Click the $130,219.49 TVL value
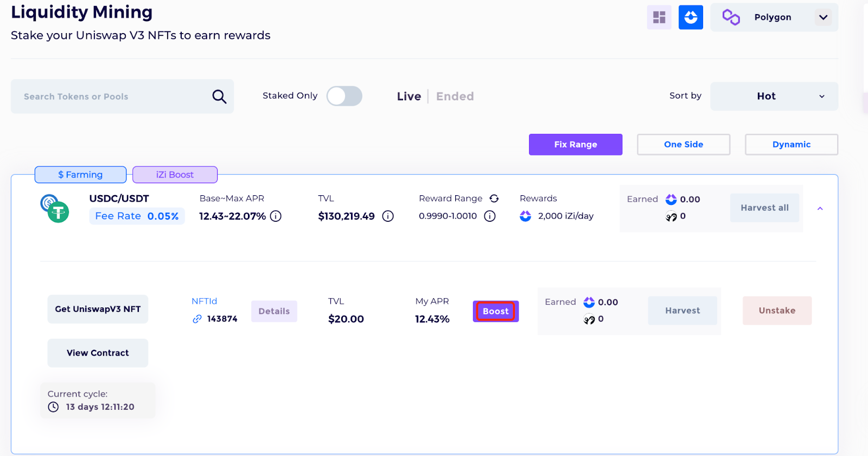 346,216
